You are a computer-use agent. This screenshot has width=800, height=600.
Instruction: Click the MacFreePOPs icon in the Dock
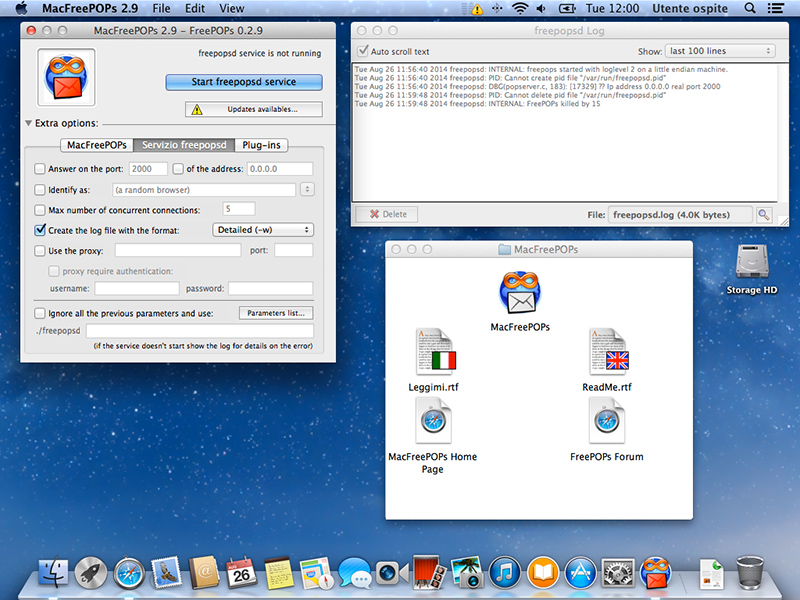pos(656,573)
